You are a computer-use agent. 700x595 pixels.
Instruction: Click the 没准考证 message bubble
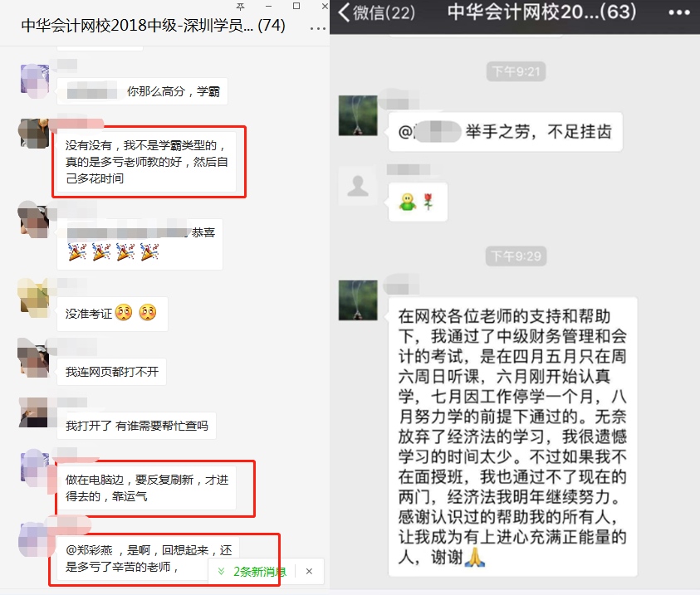(112, 314)
